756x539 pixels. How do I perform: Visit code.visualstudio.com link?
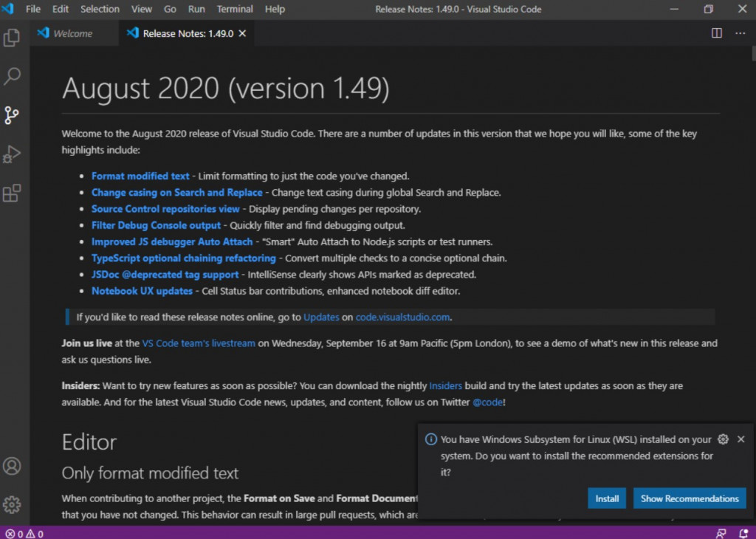point(402,317)
